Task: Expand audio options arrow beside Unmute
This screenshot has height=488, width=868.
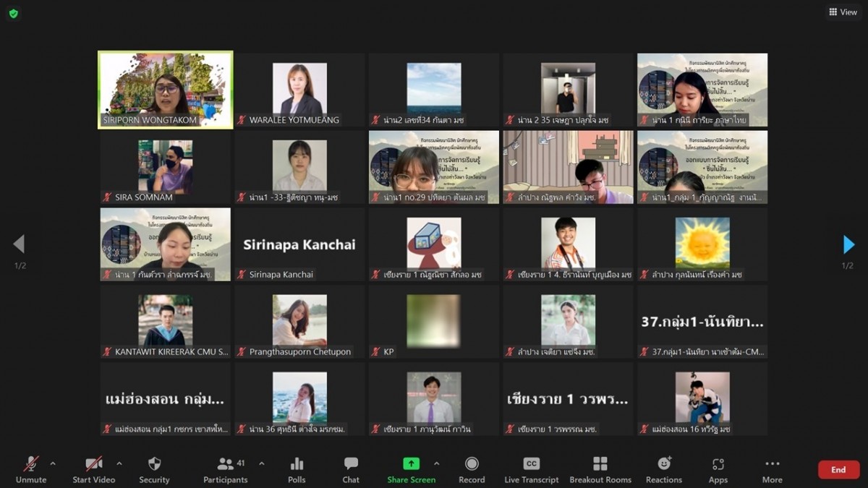Action: (53, 463)
